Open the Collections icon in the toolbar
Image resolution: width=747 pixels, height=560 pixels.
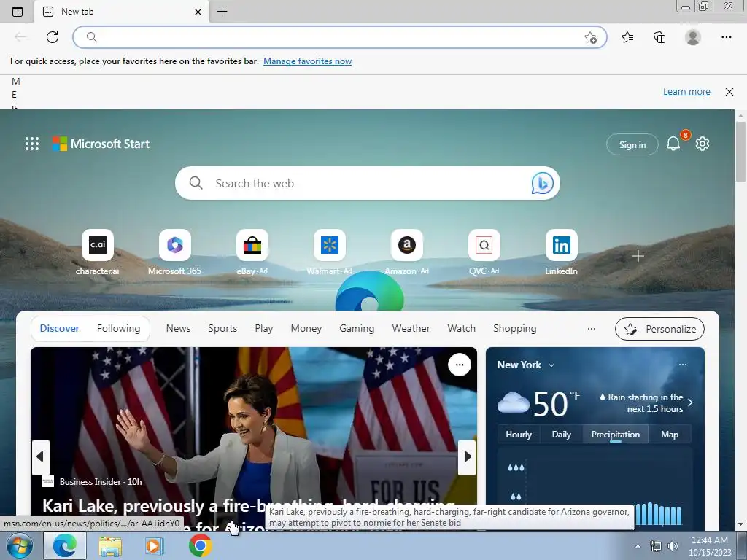[x=659, y=37]
